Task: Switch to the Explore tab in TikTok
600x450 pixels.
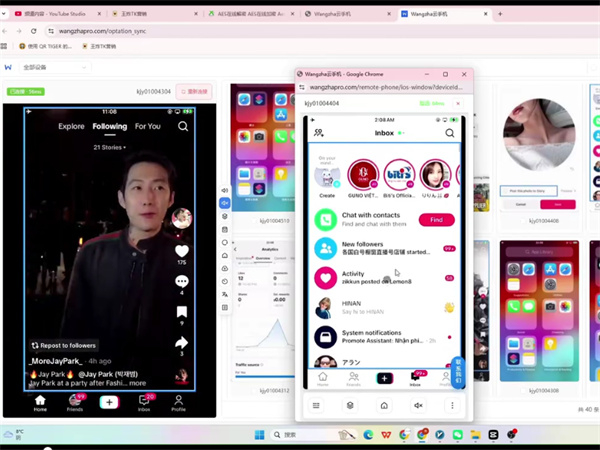Action: point(71,126)
